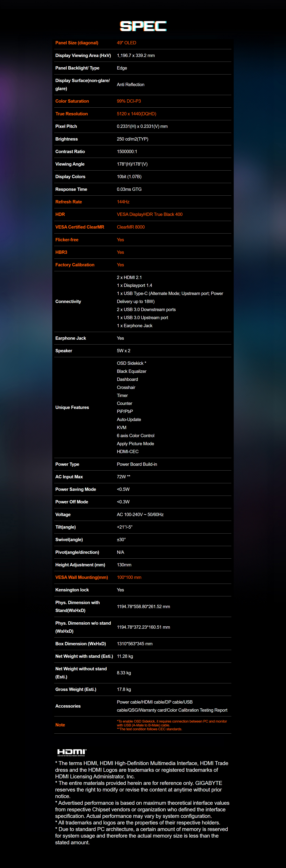This screenshot has width=286, height=868.
Task: Click the '+21°/-5°' tilt value
Action: tap(125, 527)
